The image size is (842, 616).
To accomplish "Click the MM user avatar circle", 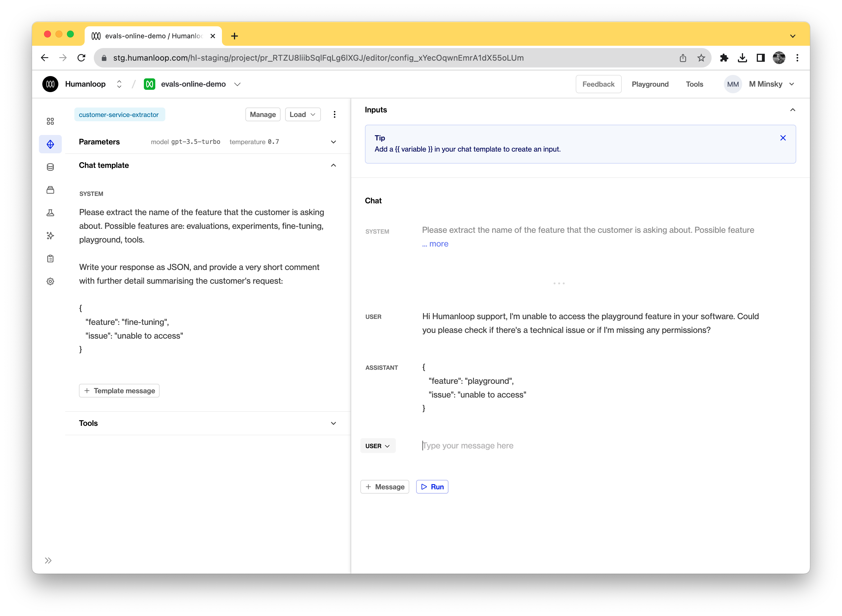I will coord(733,84).
